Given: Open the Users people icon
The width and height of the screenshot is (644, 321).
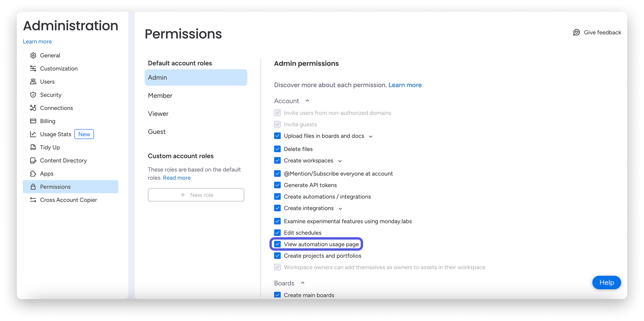Looking at the screenshot, I should (x=33, y=82).
